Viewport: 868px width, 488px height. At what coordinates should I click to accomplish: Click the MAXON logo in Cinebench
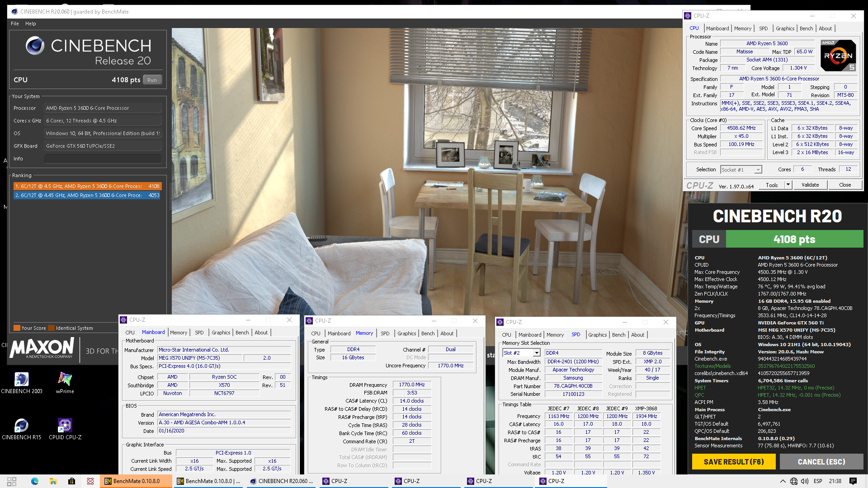[42, 348]
